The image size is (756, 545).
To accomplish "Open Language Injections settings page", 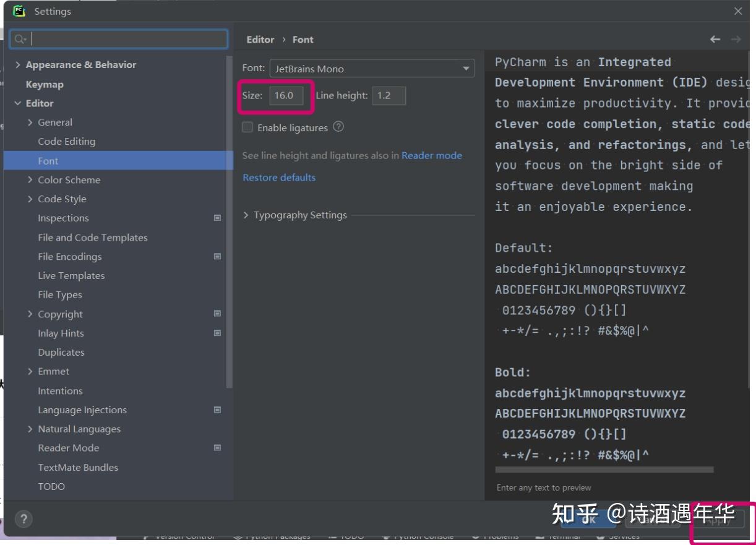I will click(82, 410).
